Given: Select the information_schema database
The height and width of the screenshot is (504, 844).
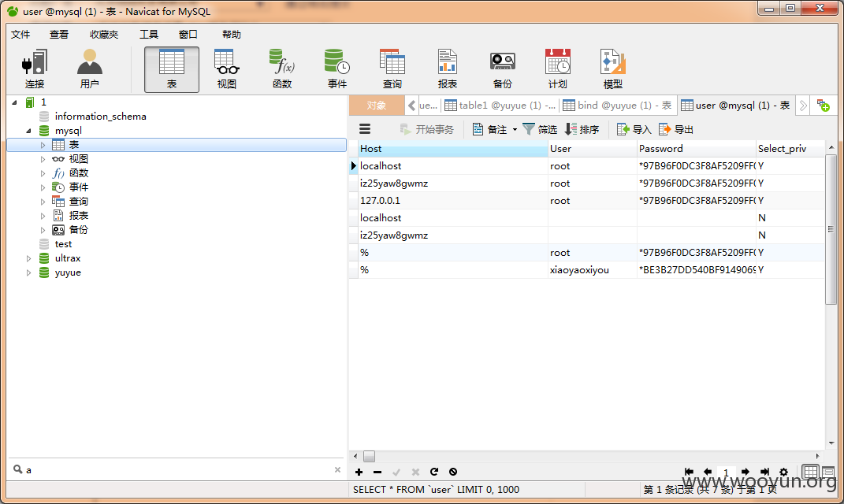Looking at the screenshot, I should (100, 117).
